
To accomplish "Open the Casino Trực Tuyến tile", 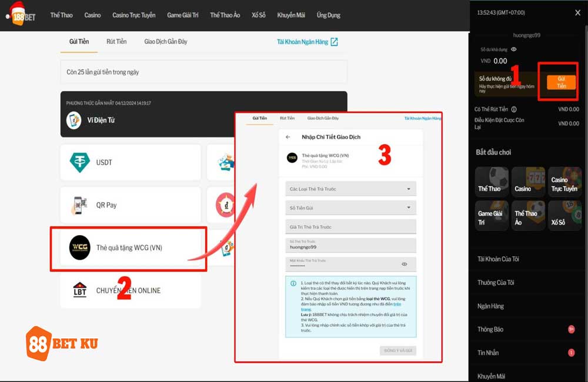I will coord(564,182).
